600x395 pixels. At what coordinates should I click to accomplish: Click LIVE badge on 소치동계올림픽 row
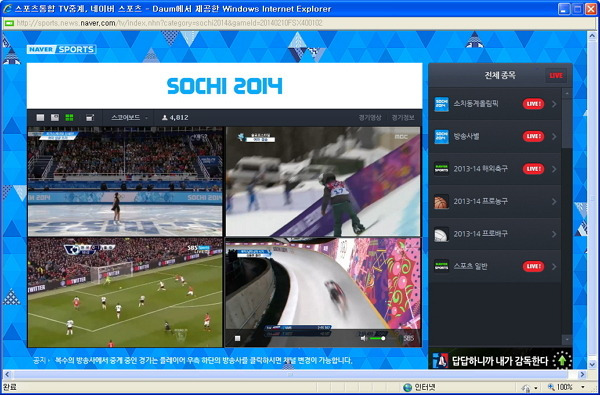(533, 104)
